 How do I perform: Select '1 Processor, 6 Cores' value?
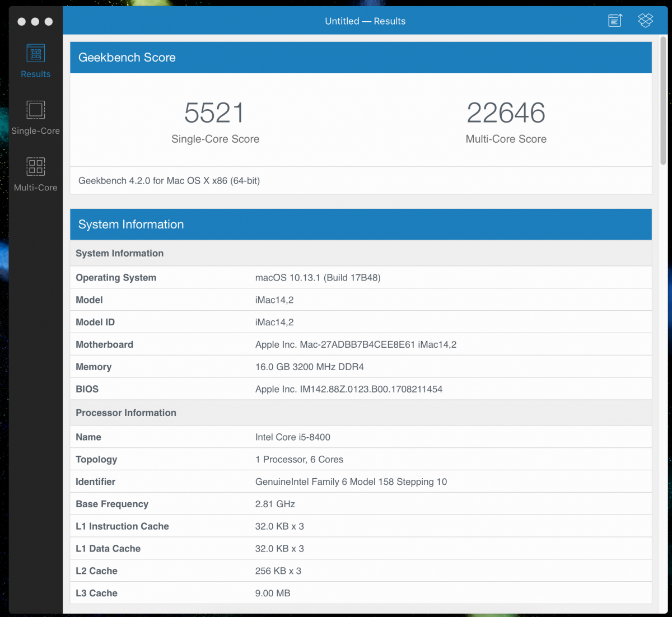click(x=299, y=460)
